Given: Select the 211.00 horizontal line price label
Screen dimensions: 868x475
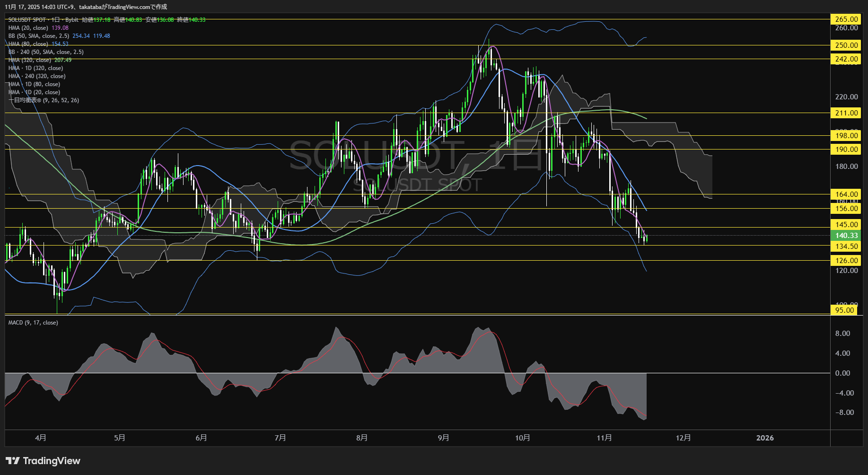Looking at the screenshot, I should coord(846,113).
